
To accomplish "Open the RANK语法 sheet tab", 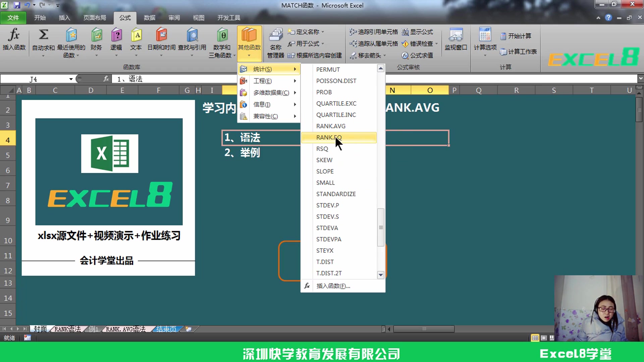I will (x=67, y=329).
